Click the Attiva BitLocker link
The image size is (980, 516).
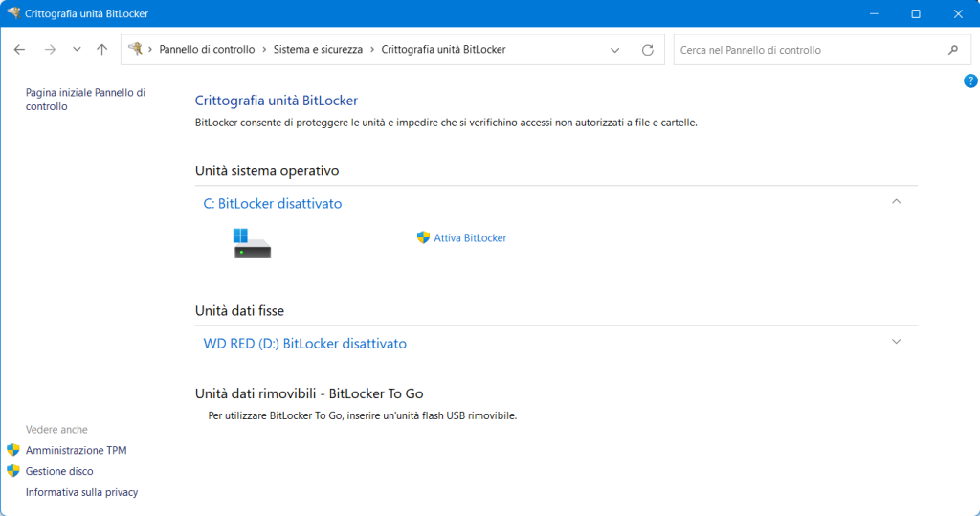[x=469, y=237]
